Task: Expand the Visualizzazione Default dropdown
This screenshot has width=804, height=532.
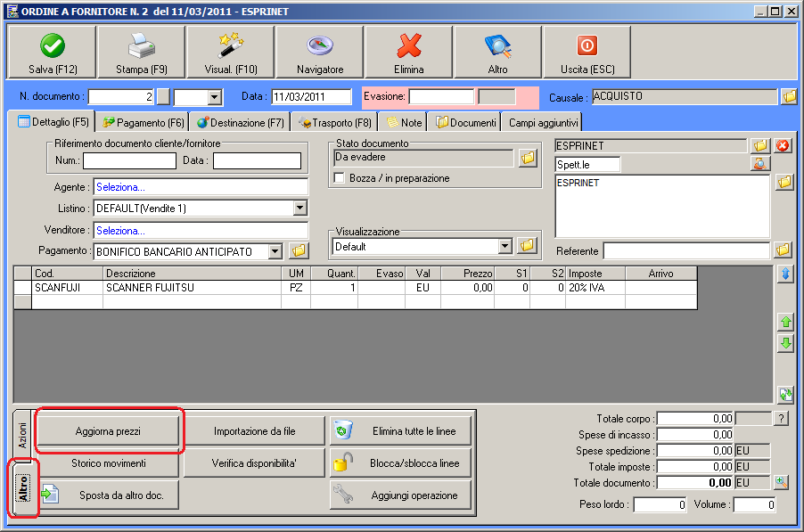Action: [x=505, y=246]
